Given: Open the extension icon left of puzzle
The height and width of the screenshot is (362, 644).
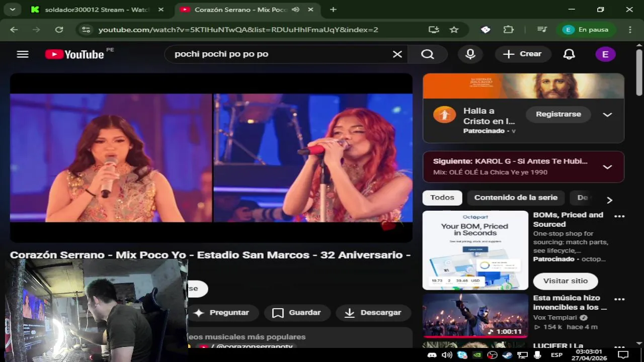Looking at the screenshot, I should (486, 30).
